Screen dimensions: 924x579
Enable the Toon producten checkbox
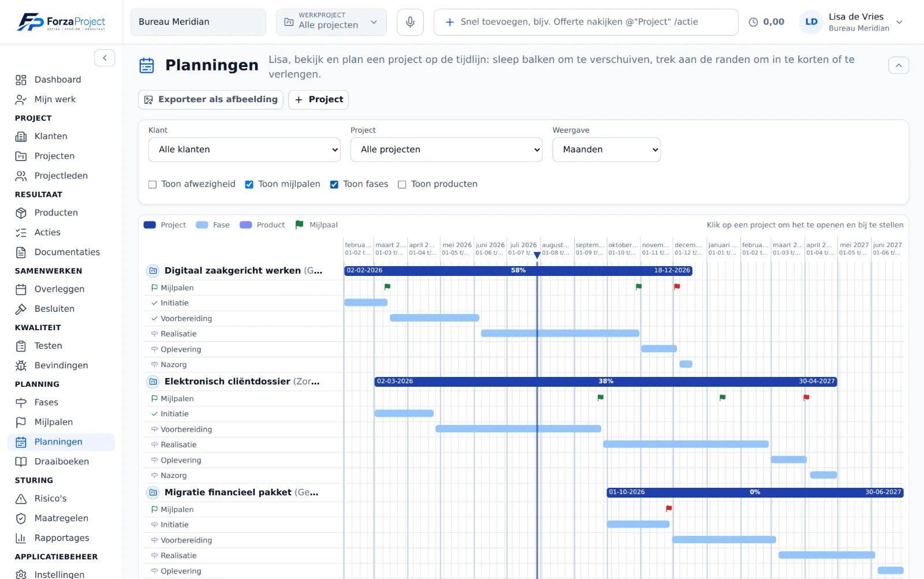click(x=402, y=185)
